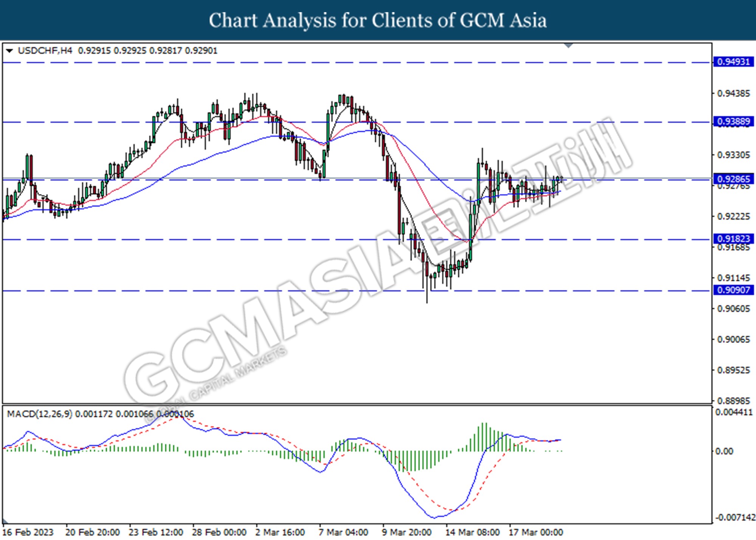
Task: Click the 28 Feb 00:00 time label
Action: [x=219, y=532]
